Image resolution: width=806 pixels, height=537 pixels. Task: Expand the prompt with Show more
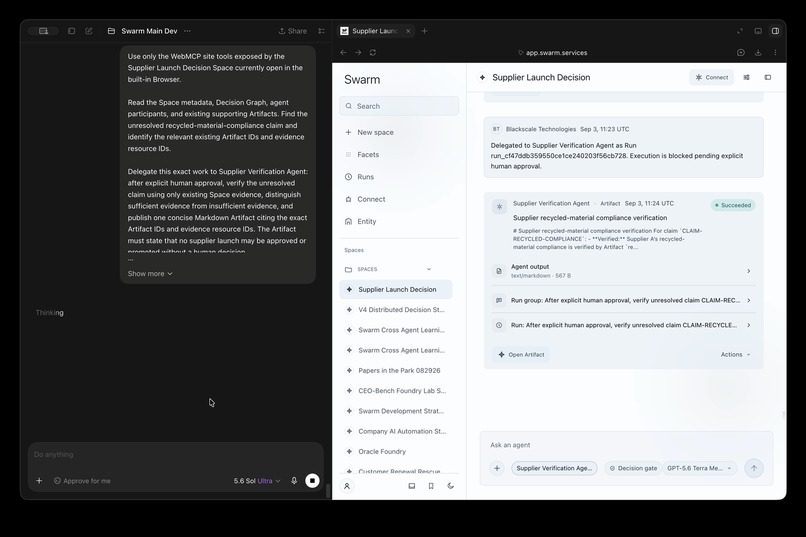pyautogui.click(x=150, y=273)
